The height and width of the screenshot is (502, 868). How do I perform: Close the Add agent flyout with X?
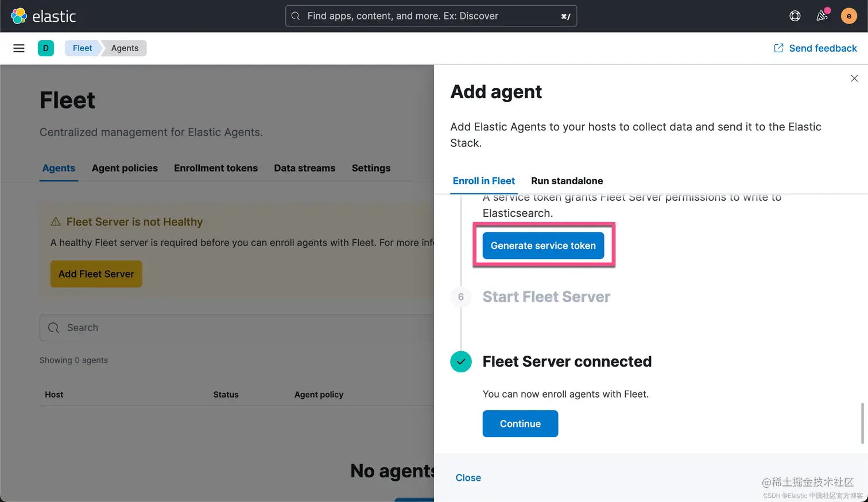tap(854, 79)
